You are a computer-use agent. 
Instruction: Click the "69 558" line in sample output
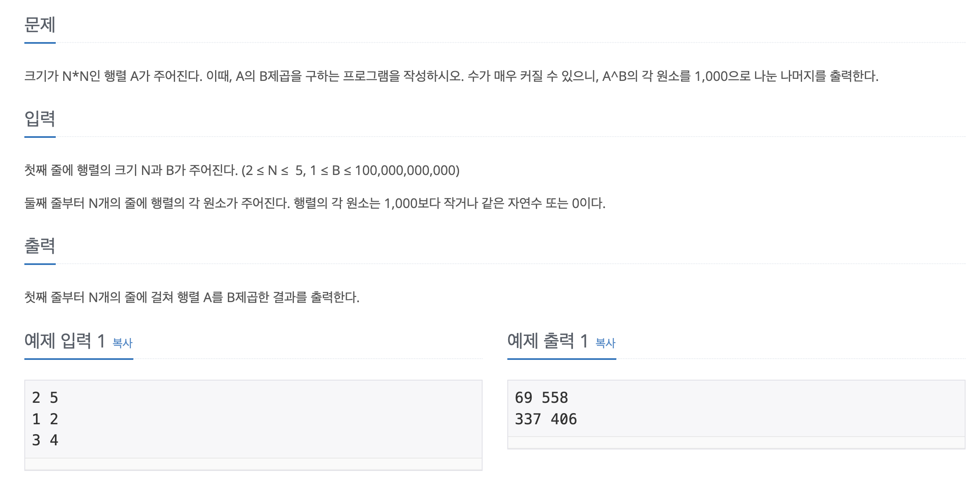(541, 398)
